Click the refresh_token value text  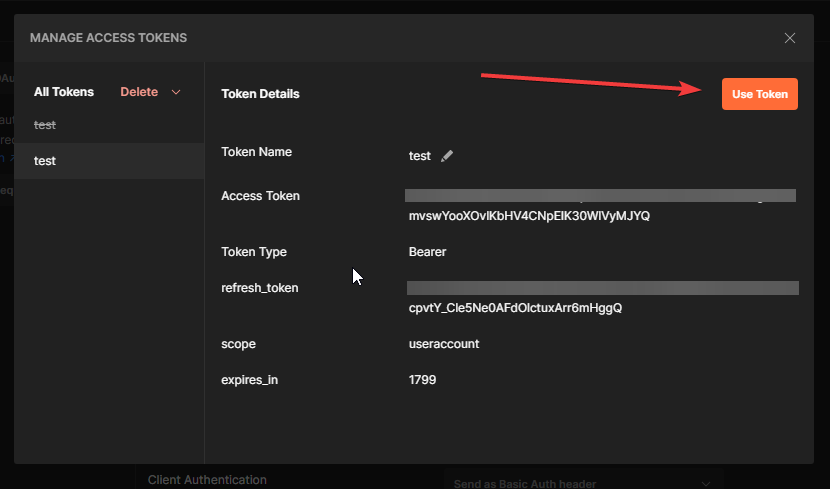[x=515, y=308]
